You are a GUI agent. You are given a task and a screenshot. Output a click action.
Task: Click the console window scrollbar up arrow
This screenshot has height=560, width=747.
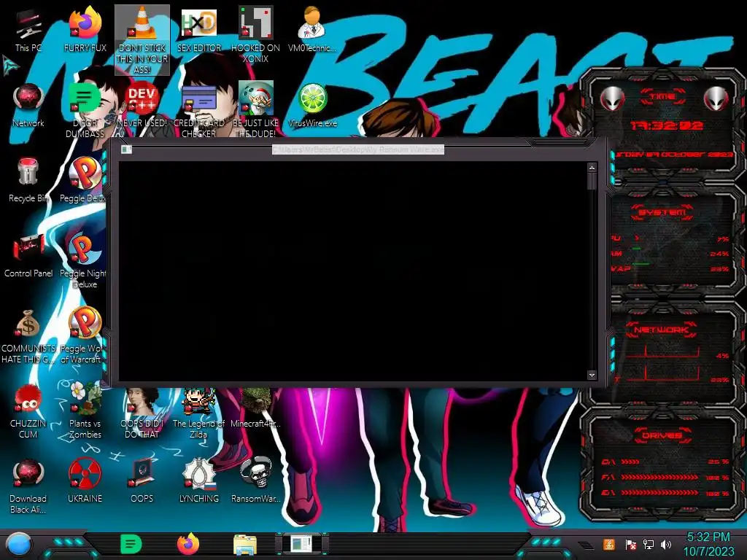[592, 168]
